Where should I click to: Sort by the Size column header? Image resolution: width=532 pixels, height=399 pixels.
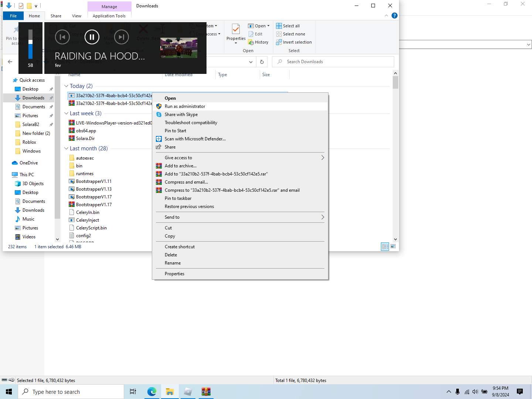point(274,75)
